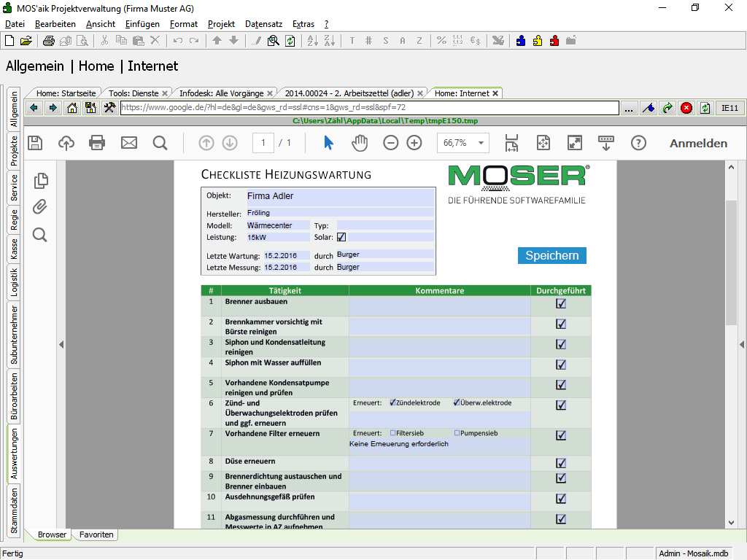Click the URL address field
This screenshot has width=747, height=560.
click(369, 108)
